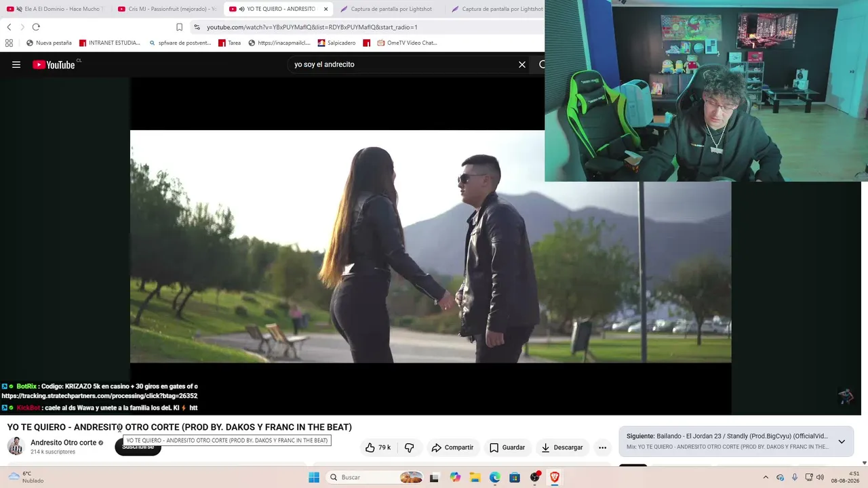Open more actions three-dot menu

pos(602,447)
